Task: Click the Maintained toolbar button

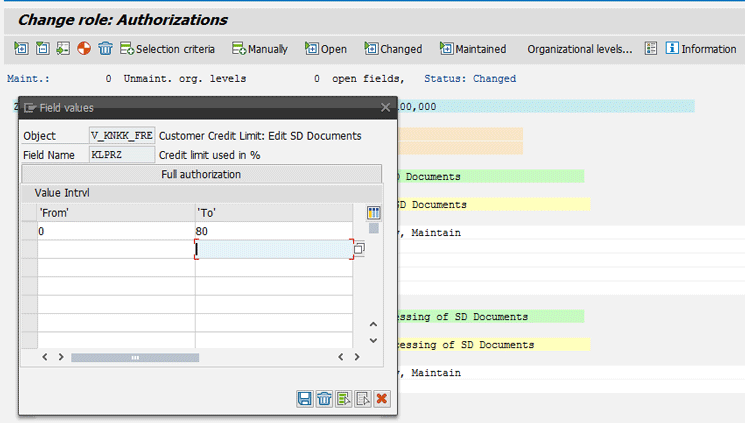Action: [x=473, y=49]
